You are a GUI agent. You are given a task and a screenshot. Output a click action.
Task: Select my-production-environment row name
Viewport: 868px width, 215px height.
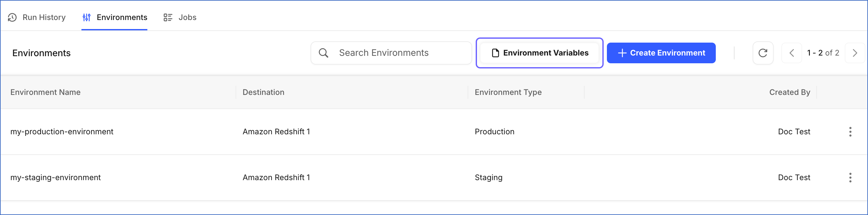click(x=62, y=132)
